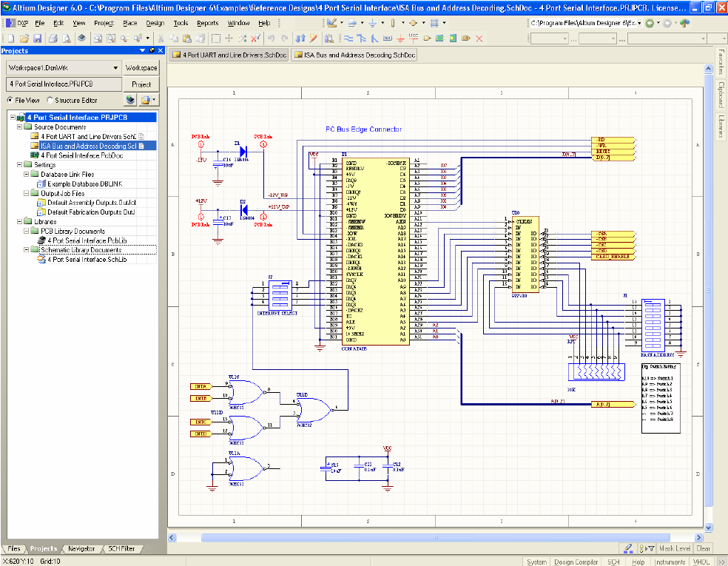Browse component libraries with the binoculars icon

tap(329, 38)
